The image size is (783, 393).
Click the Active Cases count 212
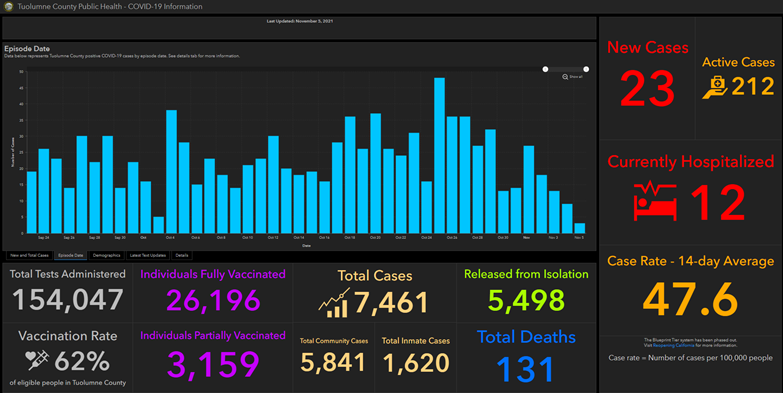(x=753, y=87)
